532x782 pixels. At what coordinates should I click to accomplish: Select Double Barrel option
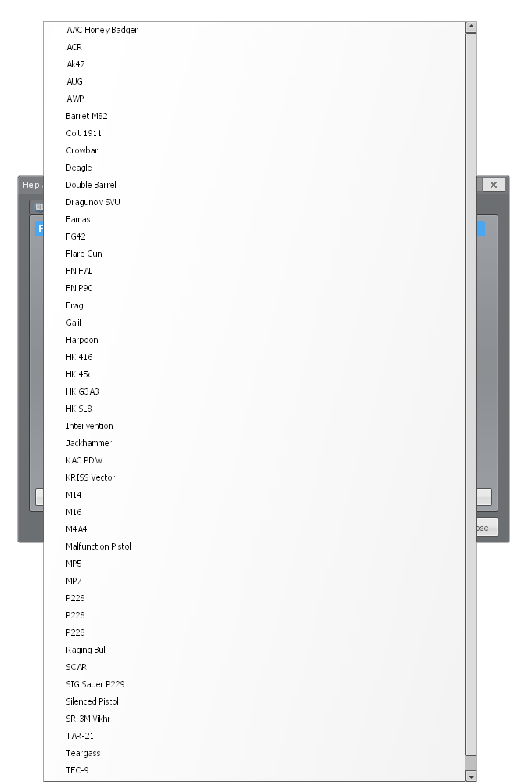pyautogui.click(x=254, y=185)
